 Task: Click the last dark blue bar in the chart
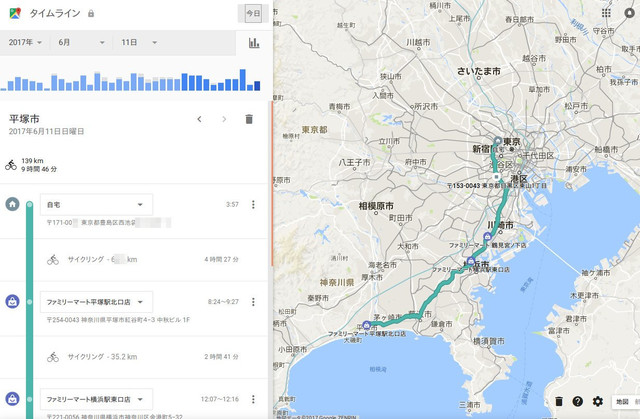(257, 86)
